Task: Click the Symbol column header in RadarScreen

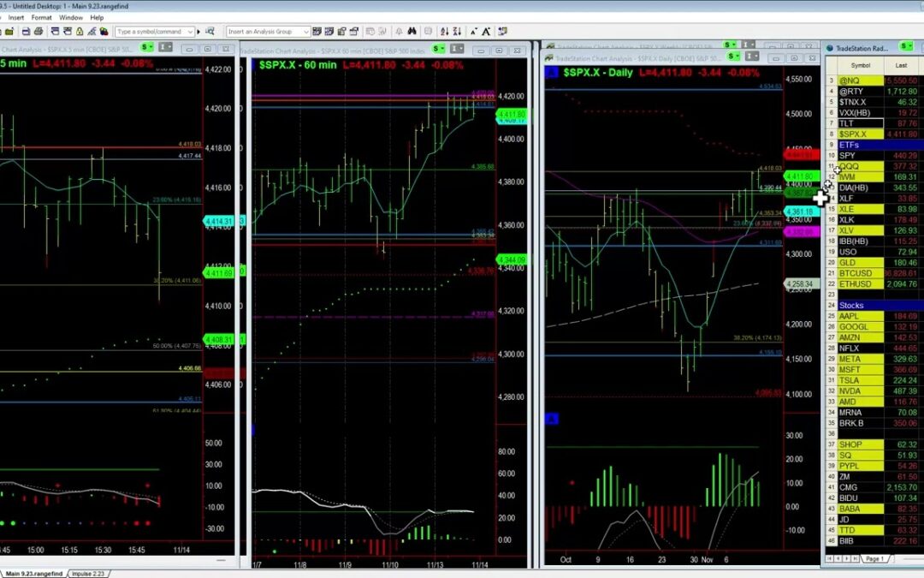Action: pyautogui.click(x=861, y=65)
